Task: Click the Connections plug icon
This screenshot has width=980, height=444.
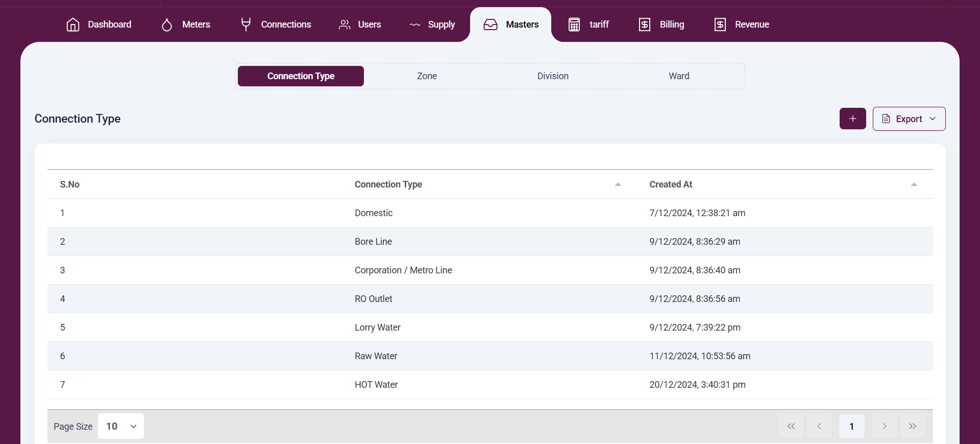Action: (246, 25)
